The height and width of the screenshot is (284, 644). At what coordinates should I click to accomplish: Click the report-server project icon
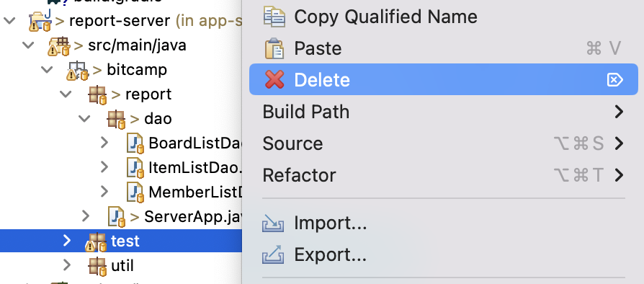pos(40,20)
